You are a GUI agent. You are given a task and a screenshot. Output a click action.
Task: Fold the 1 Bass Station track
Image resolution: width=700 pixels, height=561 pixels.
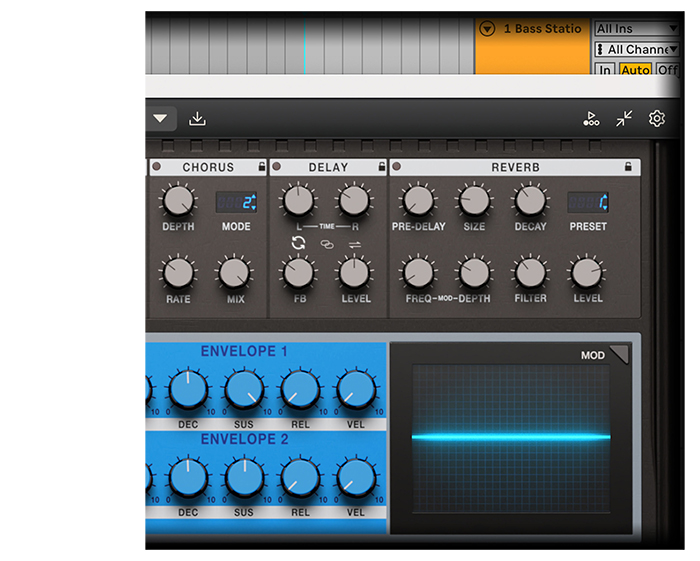point(487,29)
